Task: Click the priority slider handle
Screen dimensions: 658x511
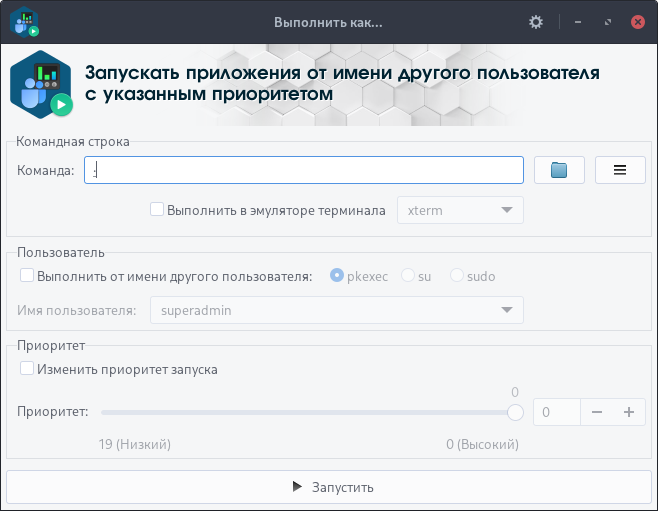Action: click(x=516, y=412)
